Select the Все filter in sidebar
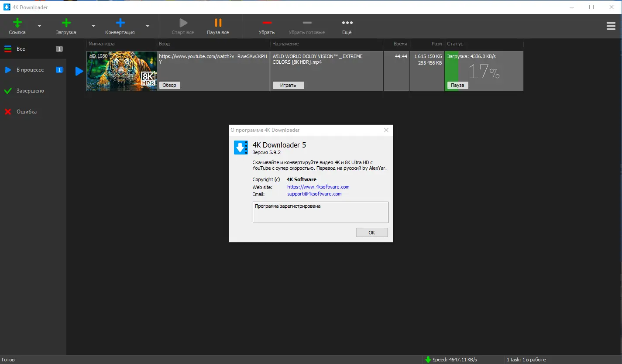 click(x=33, y=49)
